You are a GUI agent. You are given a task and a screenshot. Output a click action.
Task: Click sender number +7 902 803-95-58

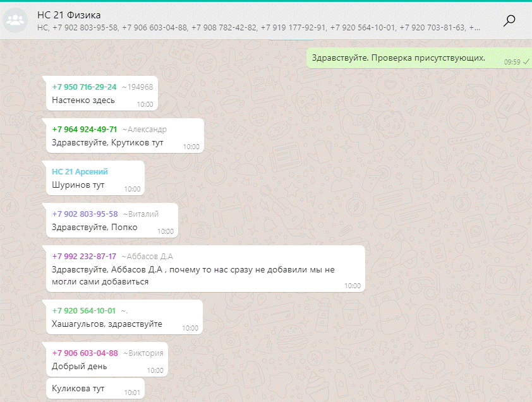85,214
